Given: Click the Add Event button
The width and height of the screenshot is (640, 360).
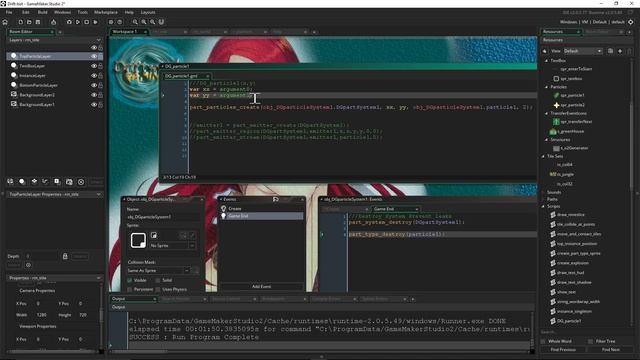Looking at the screenshot, I should point(262,287).
